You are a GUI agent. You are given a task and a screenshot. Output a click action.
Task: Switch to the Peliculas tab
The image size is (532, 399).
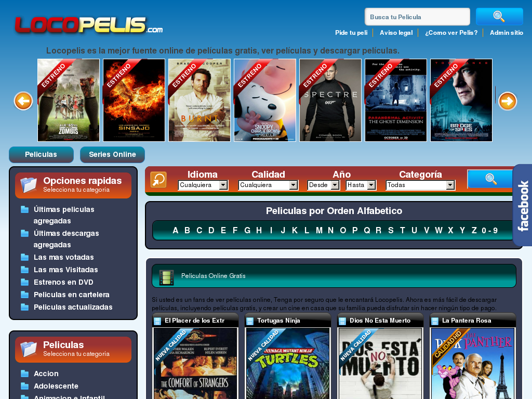click(x=41, y=154)
